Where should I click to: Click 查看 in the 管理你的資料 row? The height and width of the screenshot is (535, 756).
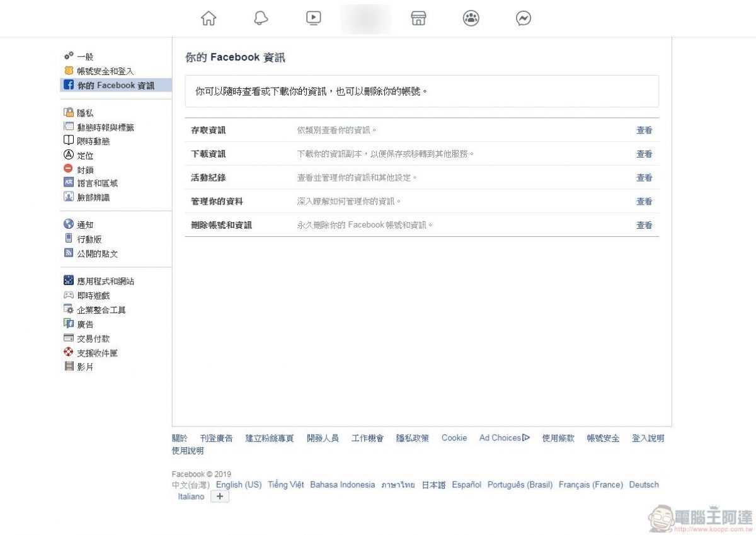pos(644,202)
